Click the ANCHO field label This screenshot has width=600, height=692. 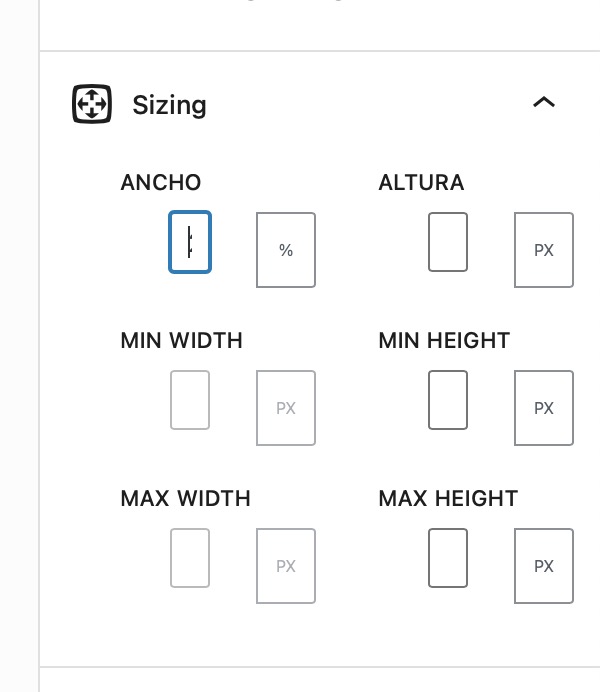pos(161,182)
